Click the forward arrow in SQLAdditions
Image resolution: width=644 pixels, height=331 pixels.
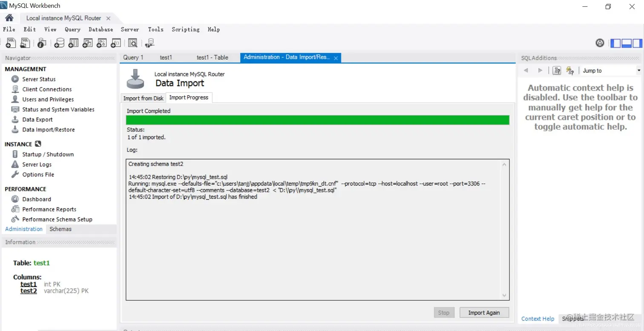[x=540, y=71]
